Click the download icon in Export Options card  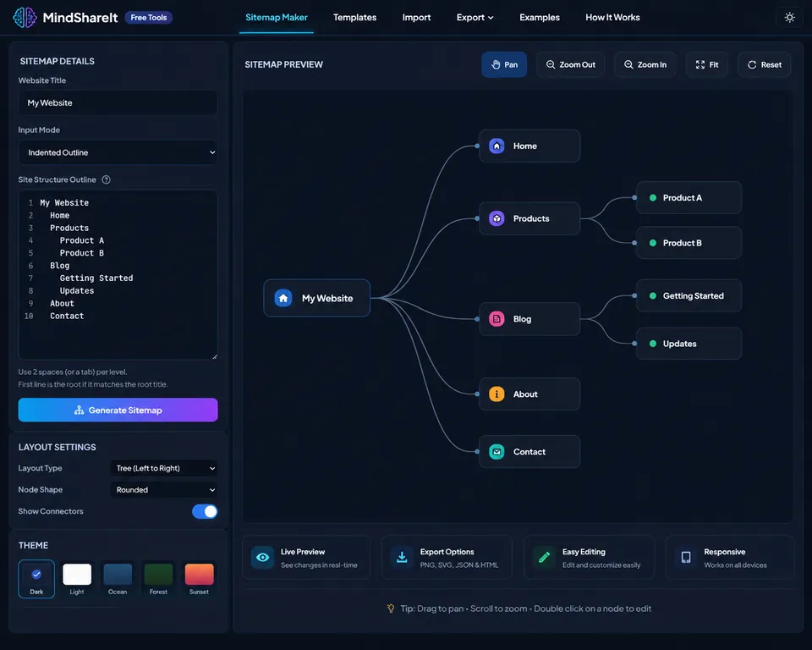tap(402, 558)
